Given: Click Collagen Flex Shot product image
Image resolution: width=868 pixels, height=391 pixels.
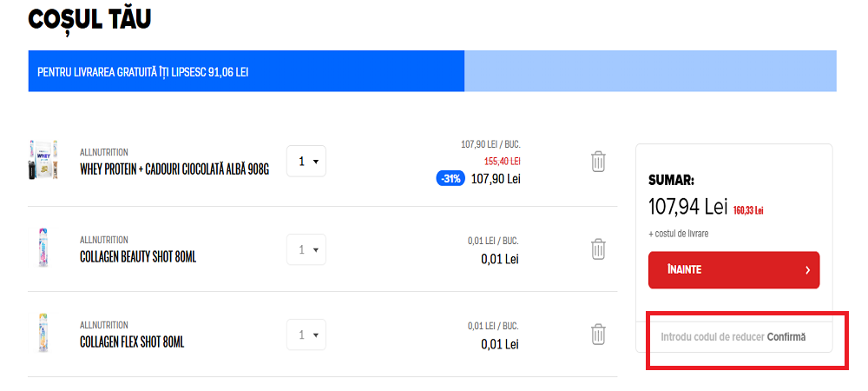Looking at the screenshot, I should (x=43, y=334).
